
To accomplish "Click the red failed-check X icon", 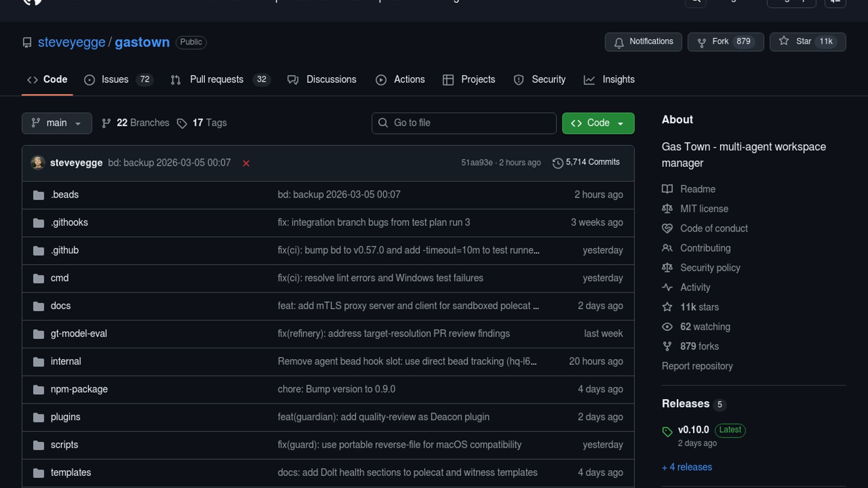I will pos(246,163).
